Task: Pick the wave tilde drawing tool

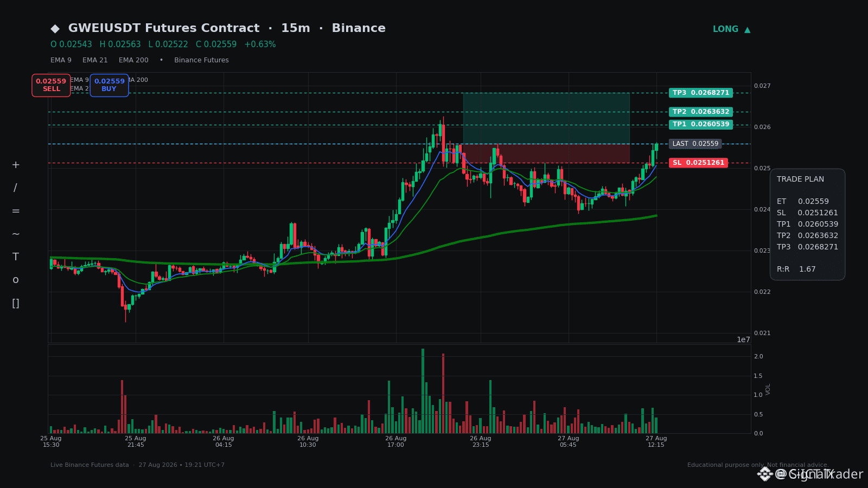Action: tap(16, 234)
